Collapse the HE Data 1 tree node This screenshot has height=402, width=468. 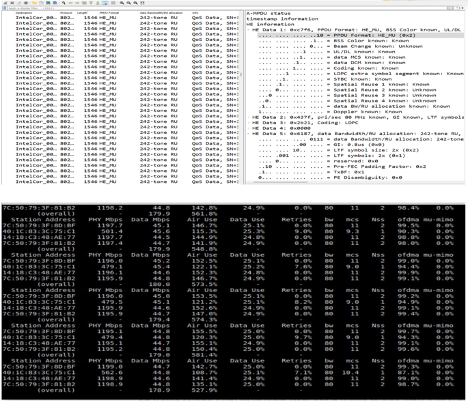[249, 30]
